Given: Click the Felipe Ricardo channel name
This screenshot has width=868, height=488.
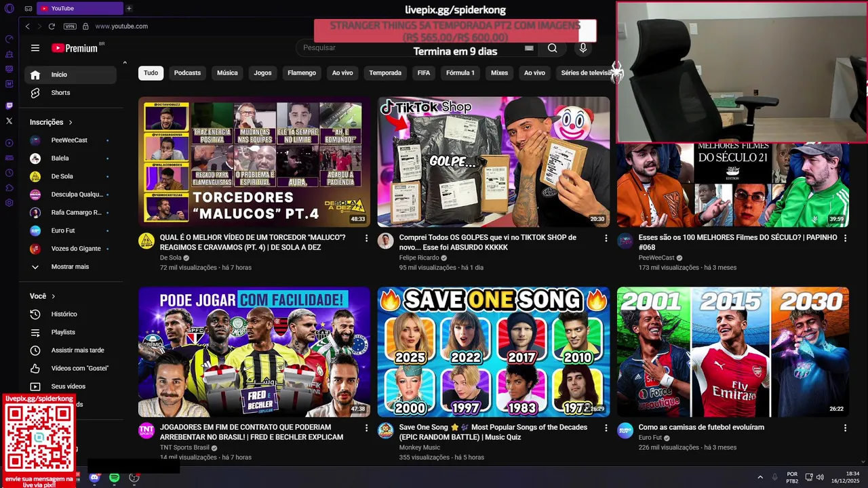Looking at the screenshot, I should point(419,258).
